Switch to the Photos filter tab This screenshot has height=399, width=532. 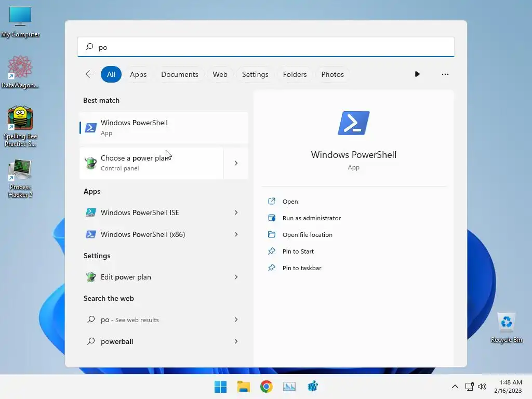pyautogui.click(x=332, y=74)
